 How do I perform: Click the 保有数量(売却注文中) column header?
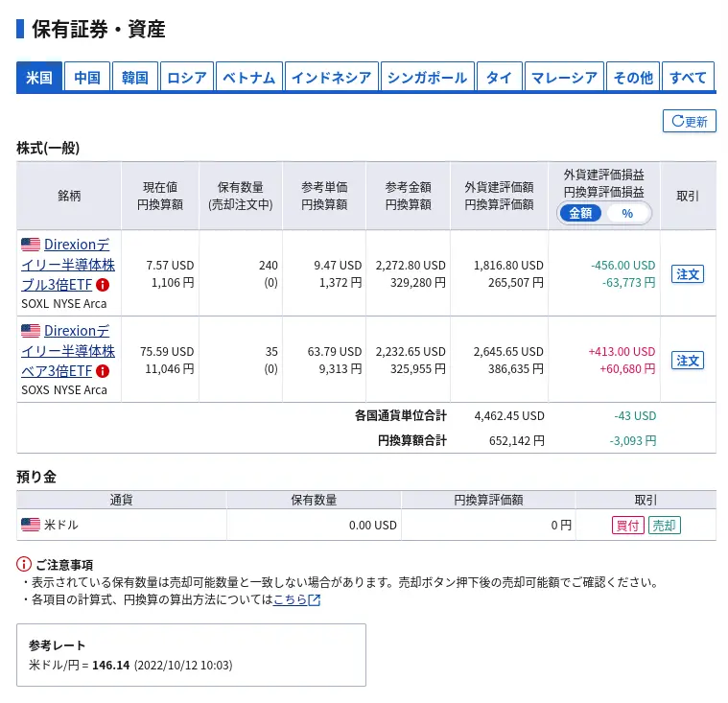241,196
